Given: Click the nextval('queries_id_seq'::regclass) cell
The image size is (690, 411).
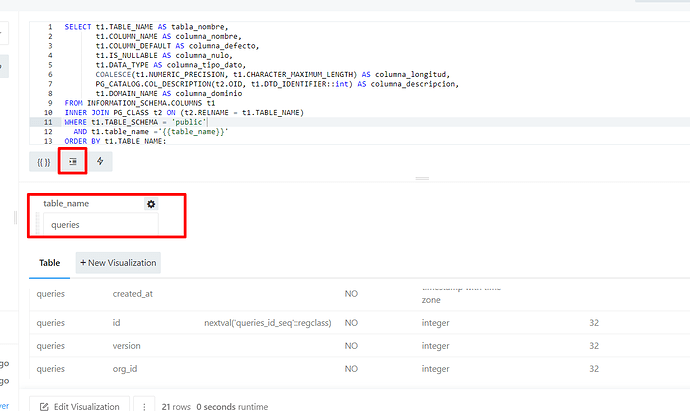Looking at the screenshot, I should (268, 323).
